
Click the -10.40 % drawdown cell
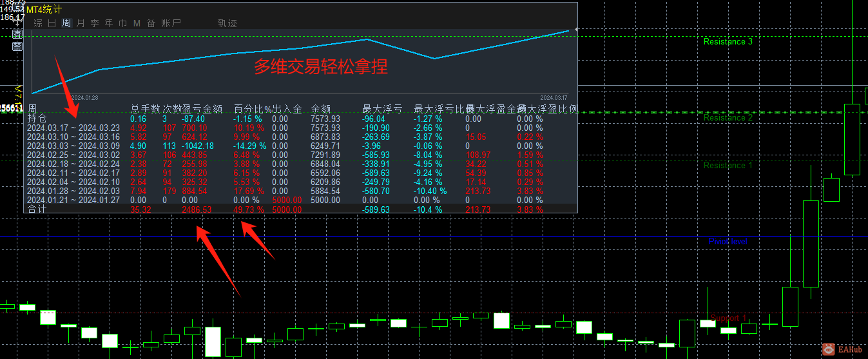click(430, 191)
